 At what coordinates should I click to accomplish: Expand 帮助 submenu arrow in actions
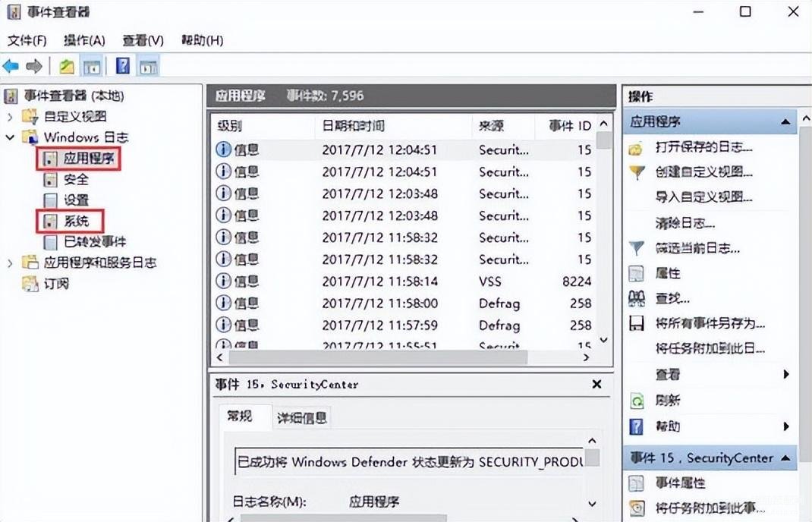(x=786, y=426)
